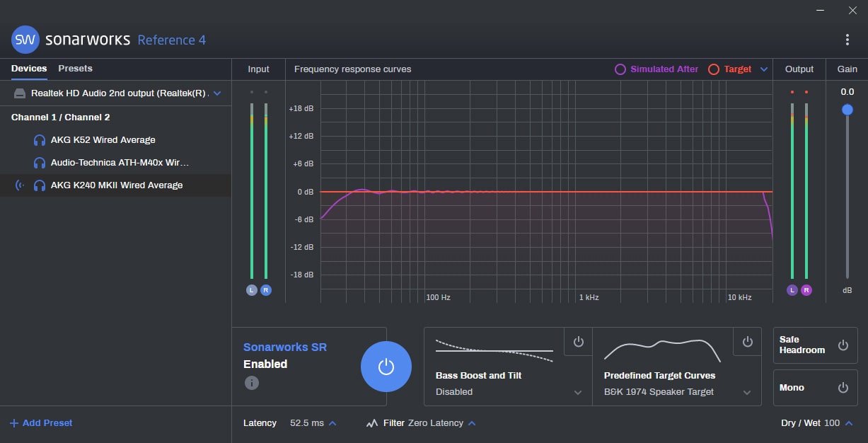Click the Gain slider thumb at 0.0 dB
The height and width of the screenshot is (443, 868).
[847, 109]
